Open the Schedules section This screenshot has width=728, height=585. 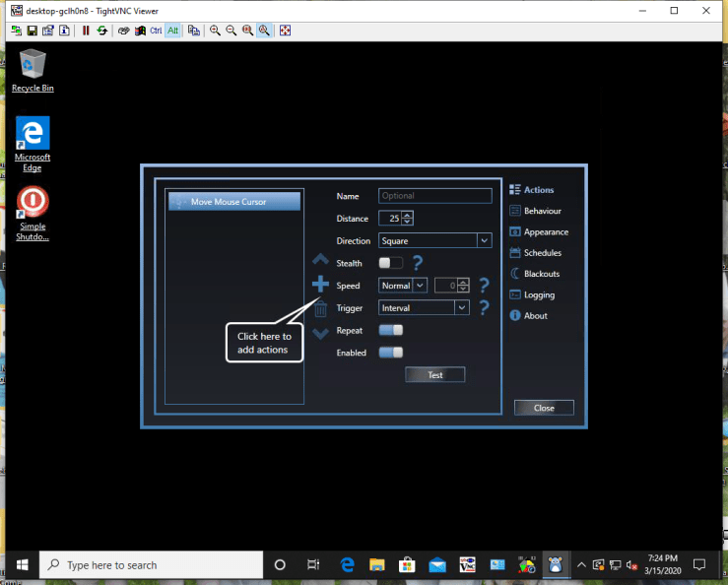(542, 253)
